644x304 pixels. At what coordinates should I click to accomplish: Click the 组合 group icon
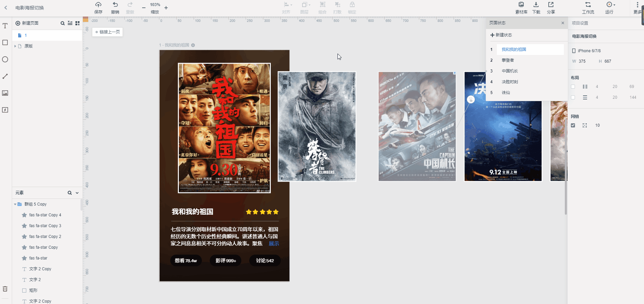(x=322, y=7)
